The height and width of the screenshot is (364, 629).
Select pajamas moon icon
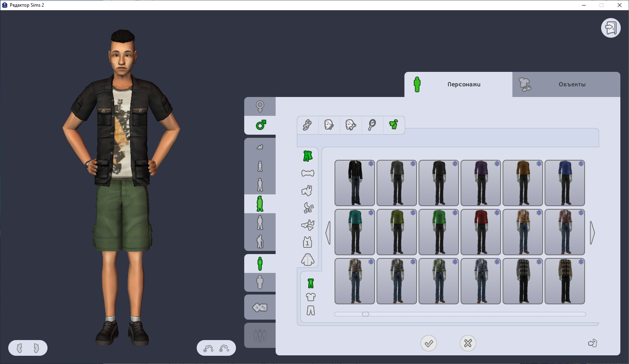click(307, 208)
